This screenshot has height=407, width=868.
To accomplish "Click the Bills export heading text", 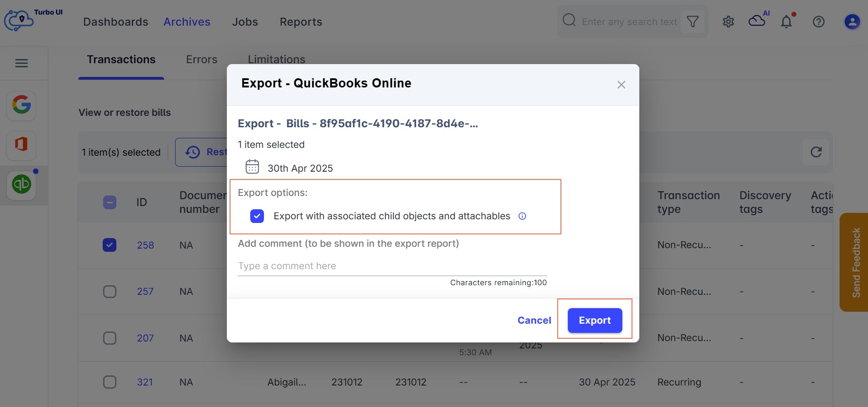I will (357, 124).
